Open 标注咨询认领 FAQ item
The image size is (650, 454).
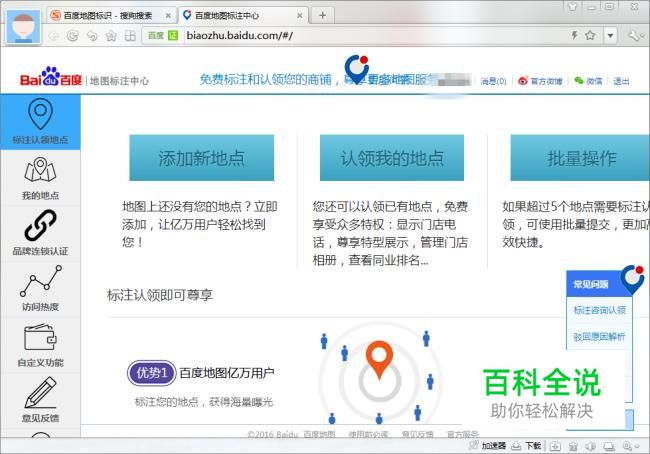tap(599, 310)
